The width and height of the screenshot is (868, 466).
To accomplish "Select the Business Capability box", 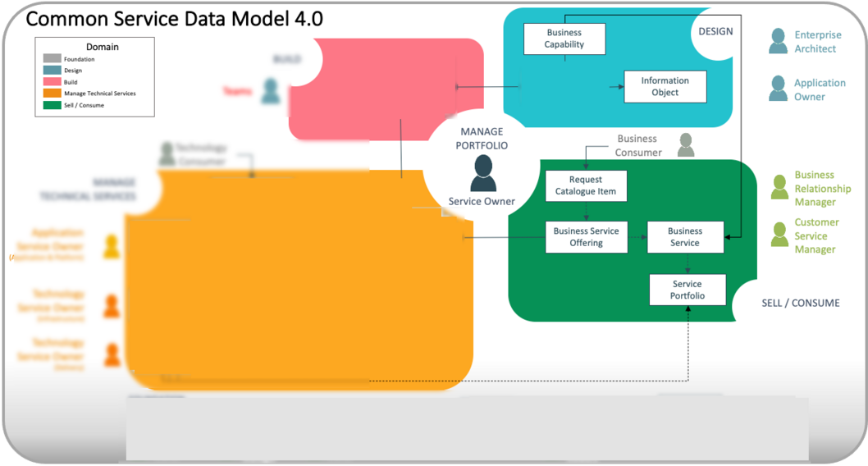I will point(564,39).
